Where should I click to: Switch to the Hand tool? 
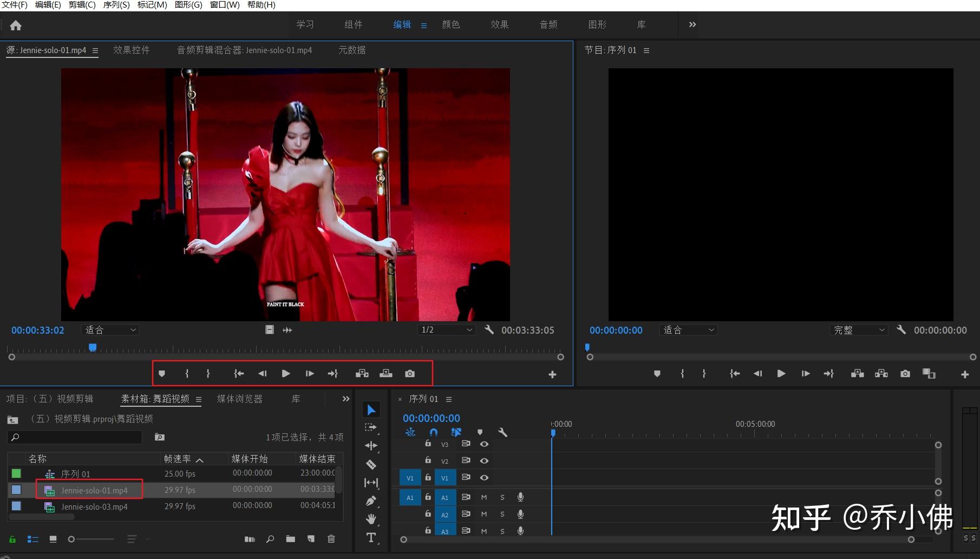tap(371, 519)
